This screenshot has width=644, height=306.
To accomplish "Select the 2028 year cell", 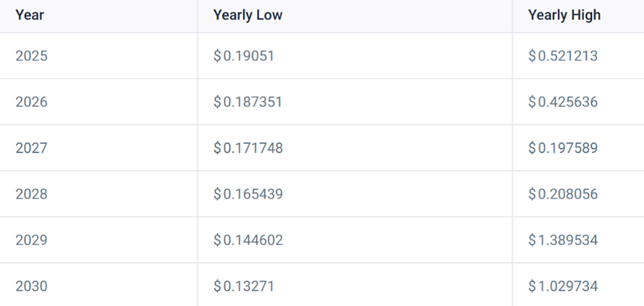I will click(31, 193).
